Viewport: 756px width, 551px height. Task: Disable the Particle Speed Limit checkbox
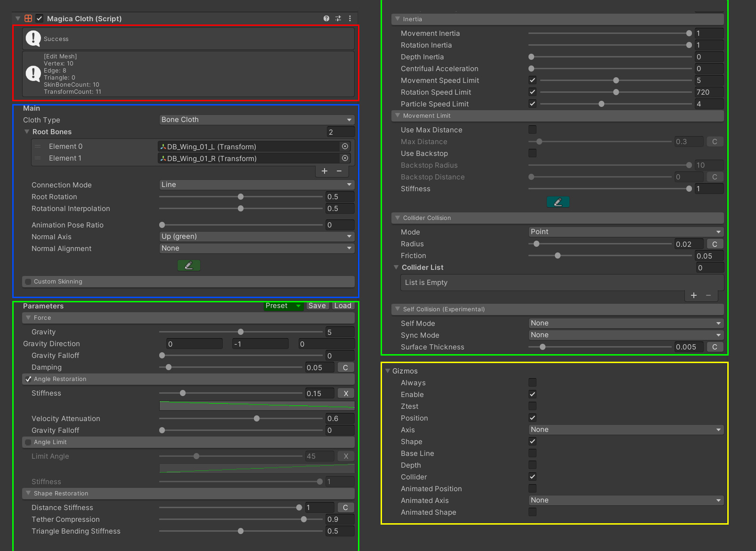point(532,104)
